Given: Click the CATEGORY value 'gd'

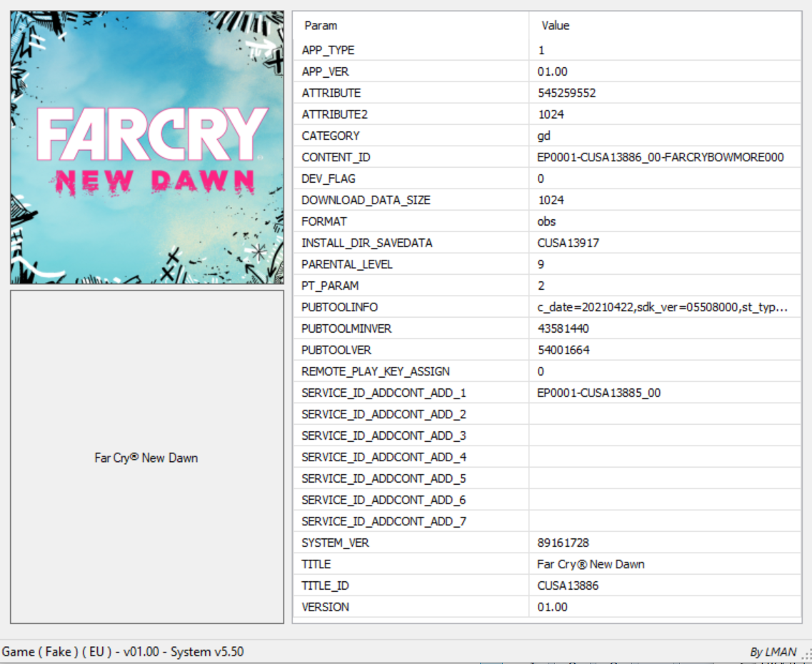Looking at the screenshot, I should [x=543, y=136].
